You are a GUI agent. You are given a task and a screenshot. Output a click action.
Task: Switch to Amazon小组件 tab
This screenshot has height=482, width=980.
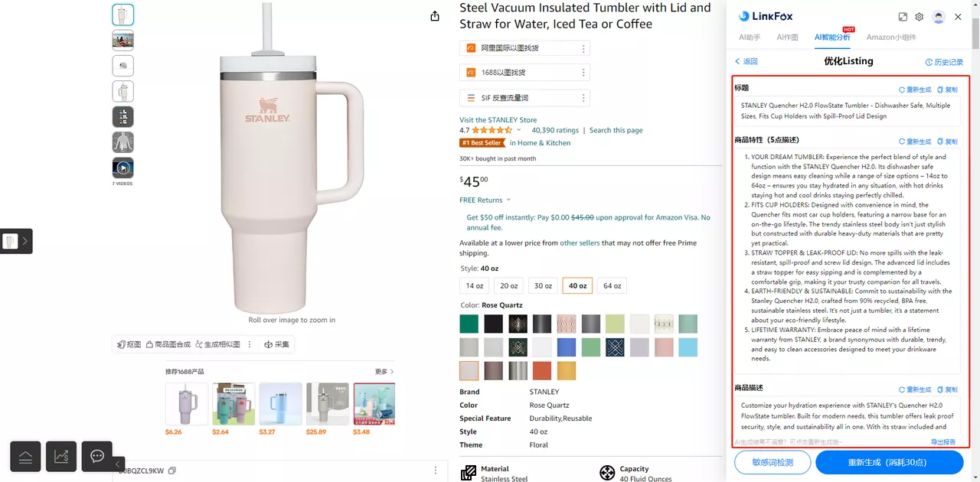coord(891,37)
